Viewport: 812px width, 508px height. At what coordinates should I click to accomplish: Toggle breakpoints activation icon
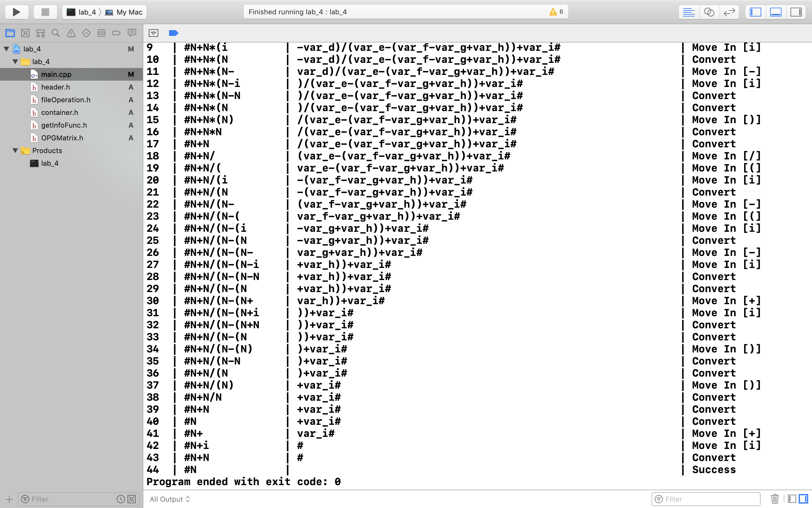pos(174,33)
